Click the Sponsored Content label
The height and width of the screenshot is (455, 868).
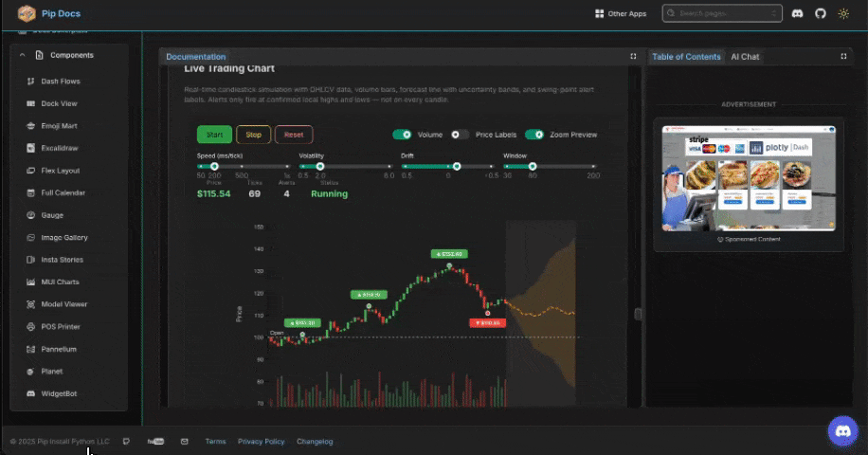749,239
